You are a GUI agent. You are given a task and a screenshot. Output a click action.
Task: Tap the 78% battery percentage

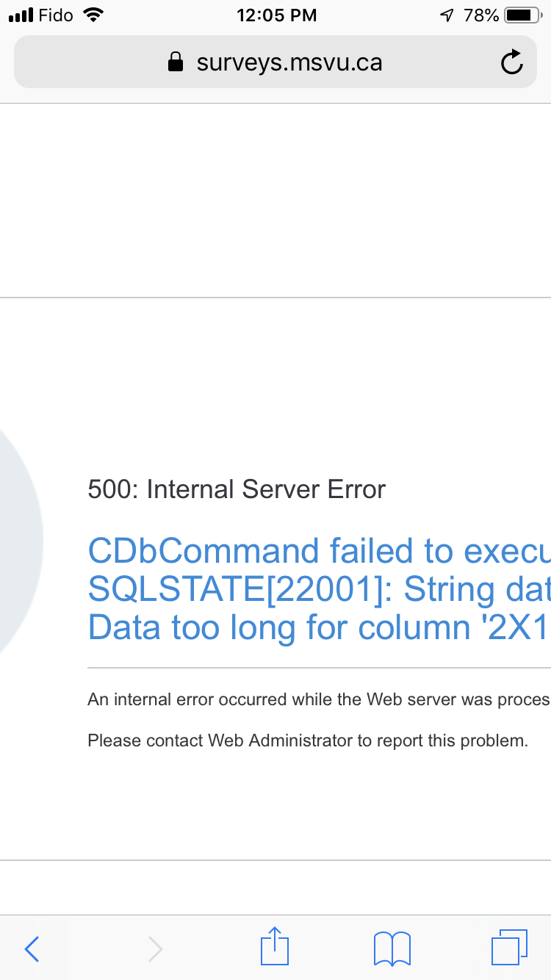(481, 15)
